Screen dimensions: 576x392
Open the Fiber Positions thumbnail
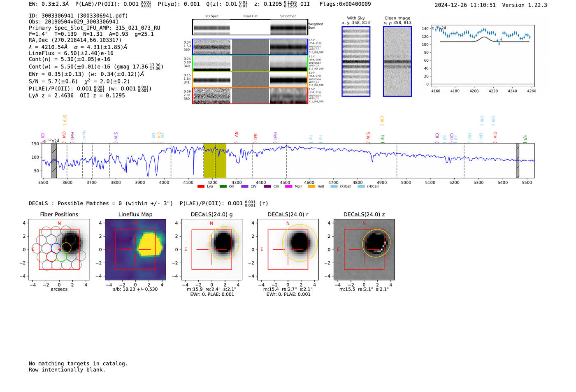[x=59, y=249]
